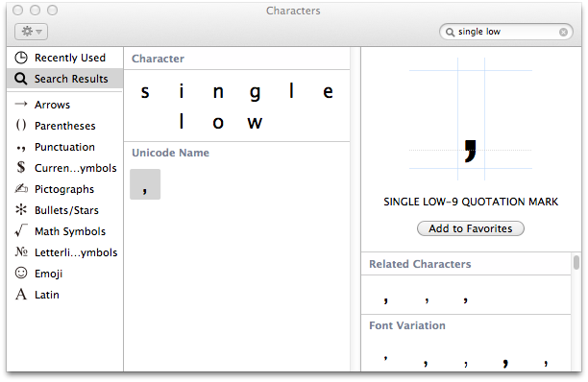Viewport: 588px width, 382px height.
Task: Open the Letterlike Symbols numero icon
Action: point(21,251)
